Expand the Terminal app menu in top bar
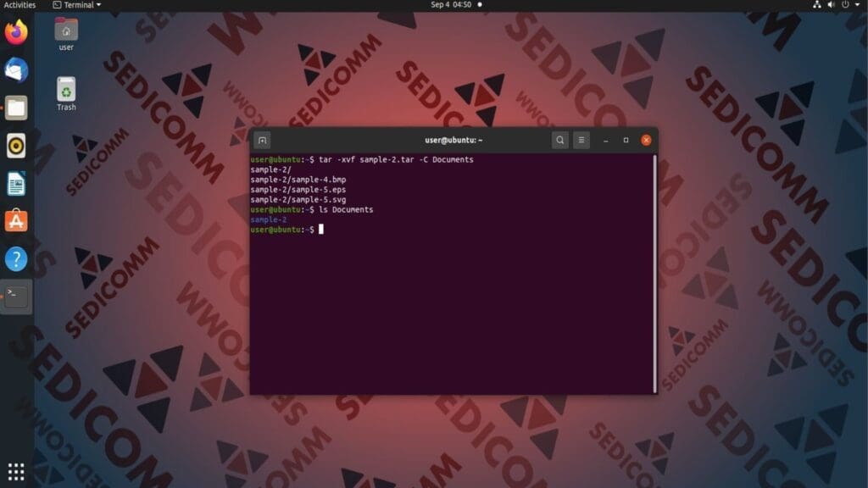The image size is (868, 488). pos(76,5)
